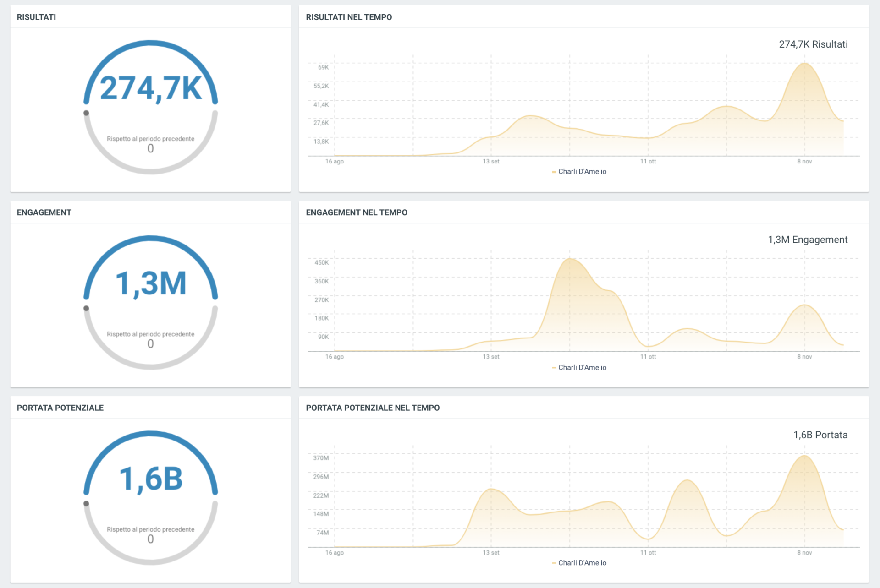This screenshot has height=588, width=880.
Task: Click the 69K axis label in the Risultati chart
Action: [x=323, y=67]
